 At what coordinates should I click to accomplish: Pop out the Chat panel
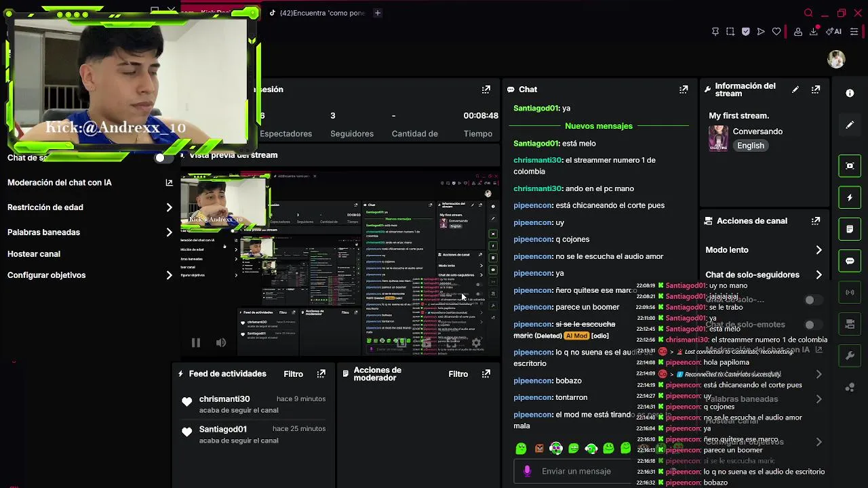[684, 89]
